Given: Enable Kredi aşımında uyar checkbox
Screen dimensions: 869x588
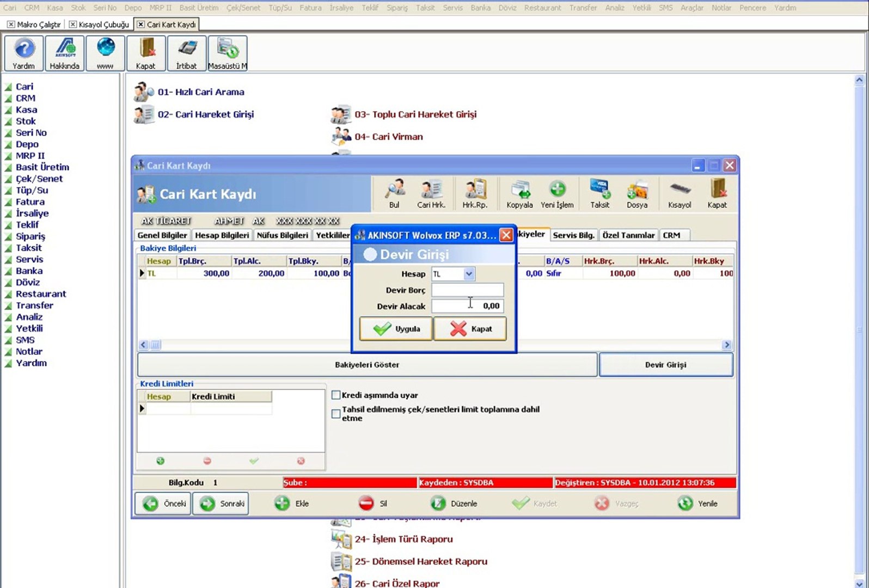Looking at the screenshot, I should [x=336, y=395].
